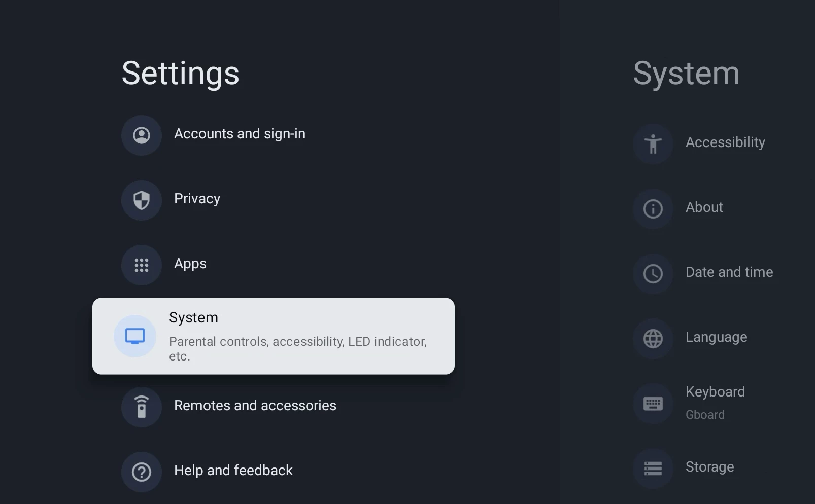The height and width of the screenshot is (504, 815).
Task: Go to Help and feedback
Action: (233, 471)
